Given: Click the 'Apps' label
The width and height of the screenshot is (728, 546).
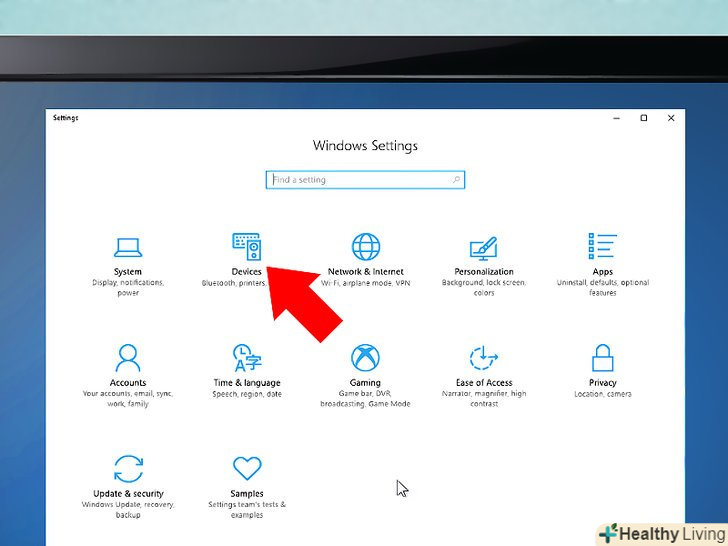Looking at the screenshot, I should 603,272.
